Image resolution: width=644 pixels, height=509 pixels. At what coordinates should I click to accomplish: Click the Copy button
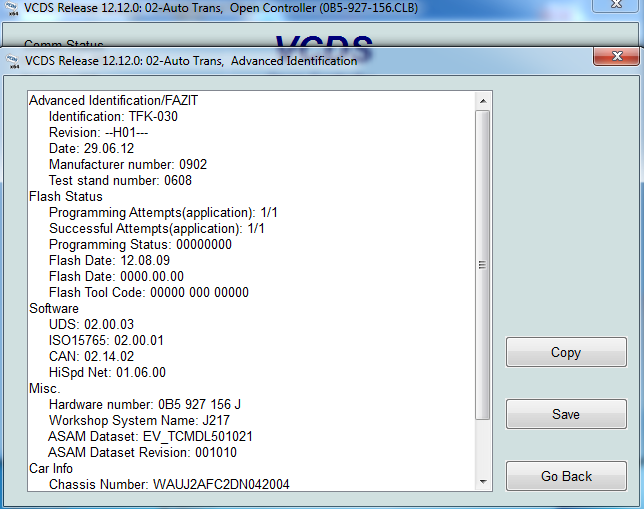click(x=566, y=352)
